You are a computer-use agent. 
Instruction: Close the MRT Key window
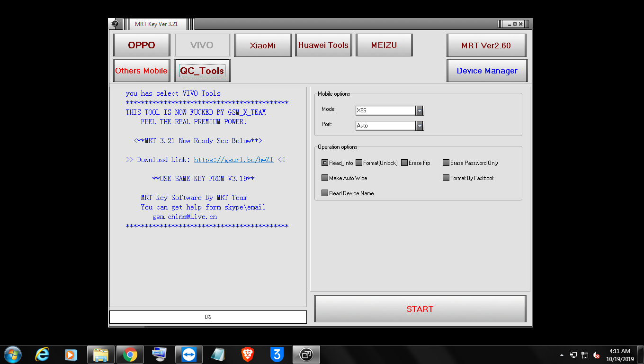521,24
